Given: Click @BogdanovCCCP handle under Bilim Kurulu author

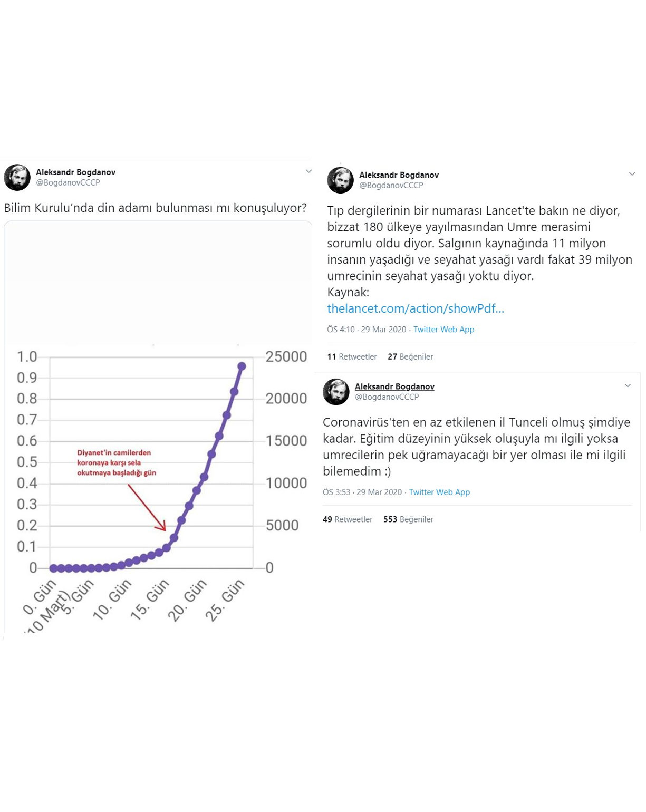Looking at the screenshot, I should coord(68,182).
